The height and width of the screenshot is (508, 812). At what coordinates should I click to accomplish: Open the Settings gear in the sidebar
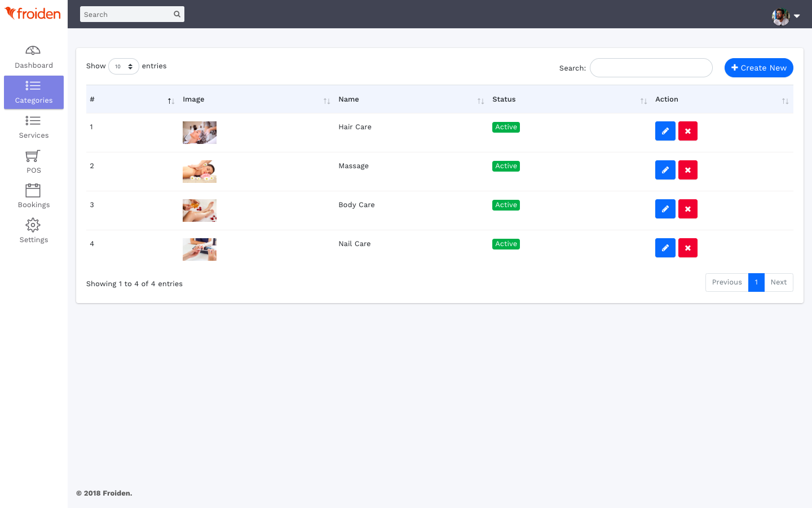click(x=33, y=225)
